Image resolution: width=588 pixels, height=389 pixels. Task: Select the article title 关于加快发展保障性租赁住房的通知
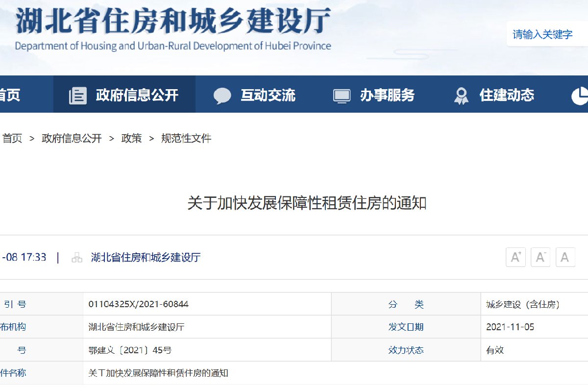click(x=307, y=203)
